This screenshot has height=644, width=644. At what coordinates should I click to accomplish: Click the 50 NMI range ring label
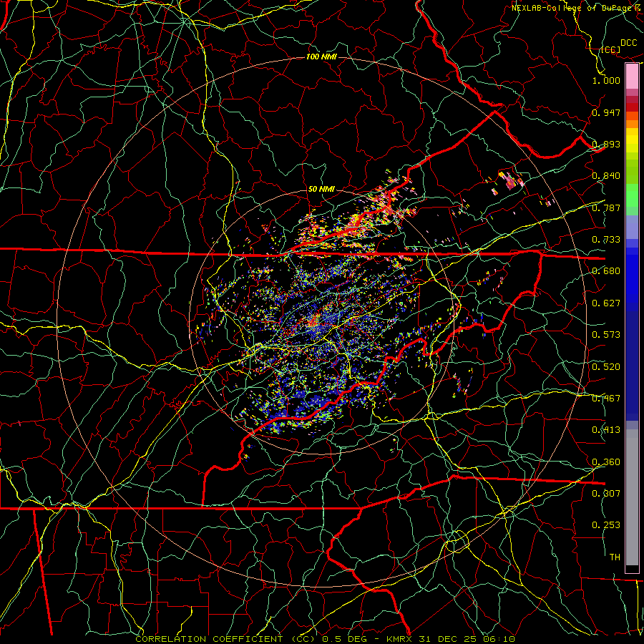tap(321, 189)
